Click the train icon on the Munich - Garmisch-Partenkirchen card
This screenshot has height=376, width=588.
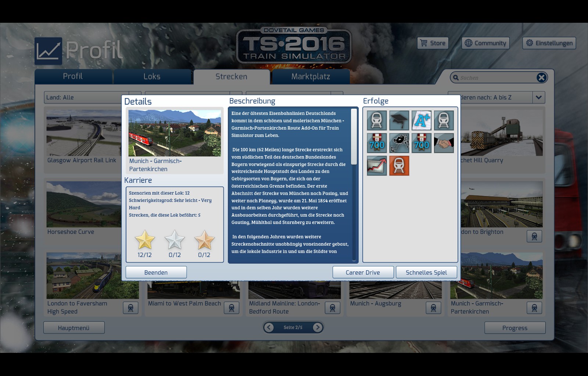coord(534,308)
